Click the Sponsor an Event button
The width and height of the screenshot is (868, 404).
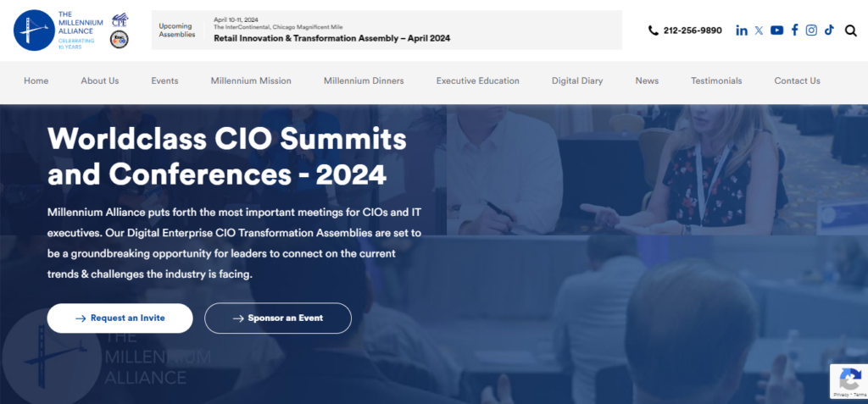click(x=278, y=318)
